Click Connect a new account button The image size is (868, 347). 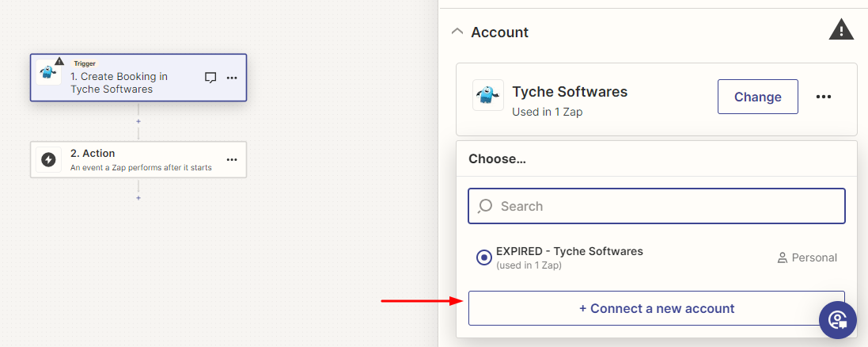[x=657, y=308]
